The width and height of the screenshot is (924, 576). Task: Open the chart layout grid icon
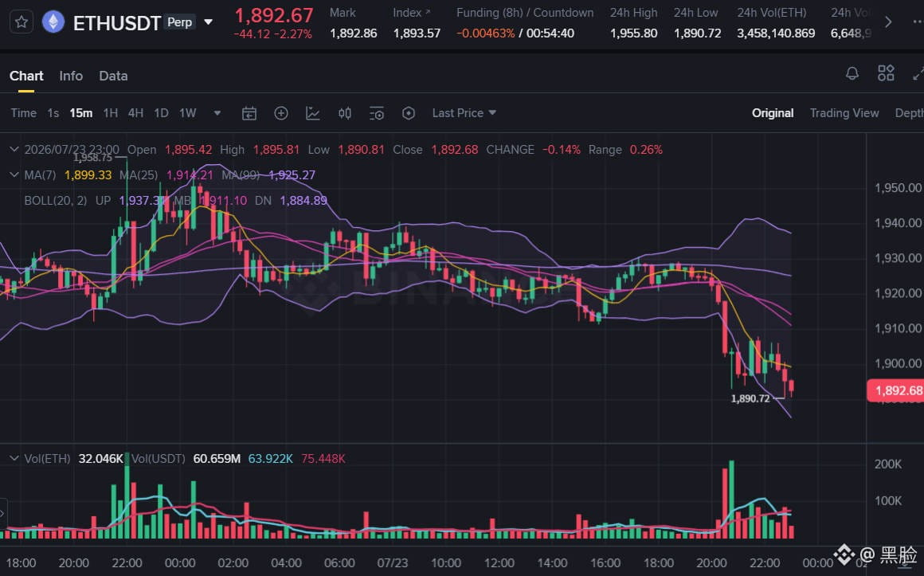[886, 73]
